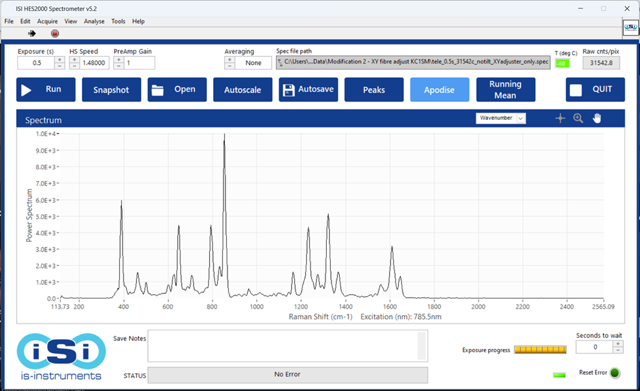
Task: Click the red abort stop icon
Action: pyautogui.click(x=55, y=33)
